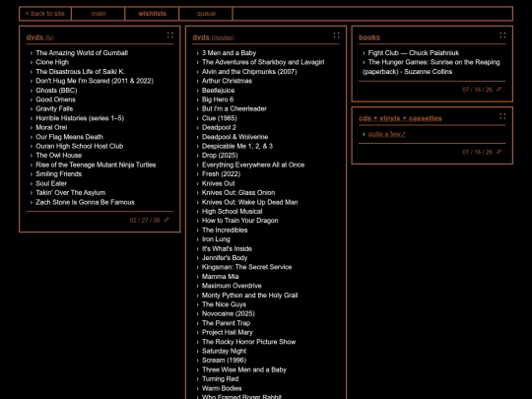Click 'Smiling Friends' entry
Screen dimensions: 532x399
tap(59, 173)
